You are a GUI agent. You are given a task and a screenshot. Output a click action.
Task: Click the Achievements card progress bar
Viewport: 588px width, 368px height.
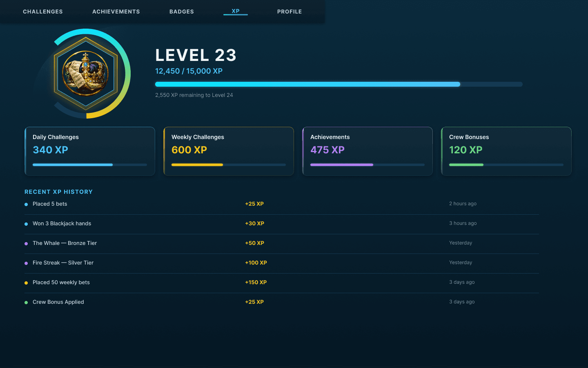(x=367, y=165)
